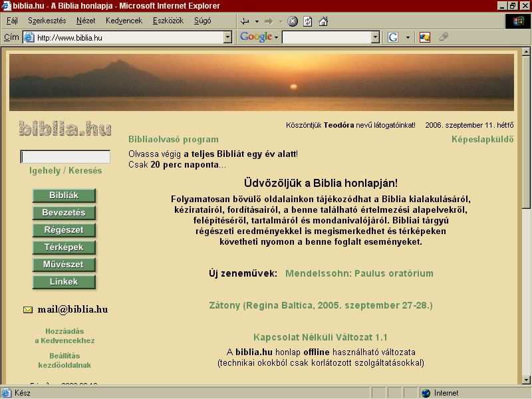Refresh the page with the Refresh icon
Image resolution: width=532 pixels, height=399 pixels.
click(x=308, y=21)
